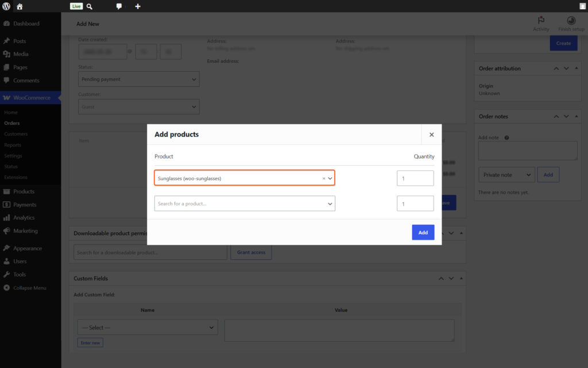Click Add button in Add products dialog
588x368 pixels.
(423, 232)
